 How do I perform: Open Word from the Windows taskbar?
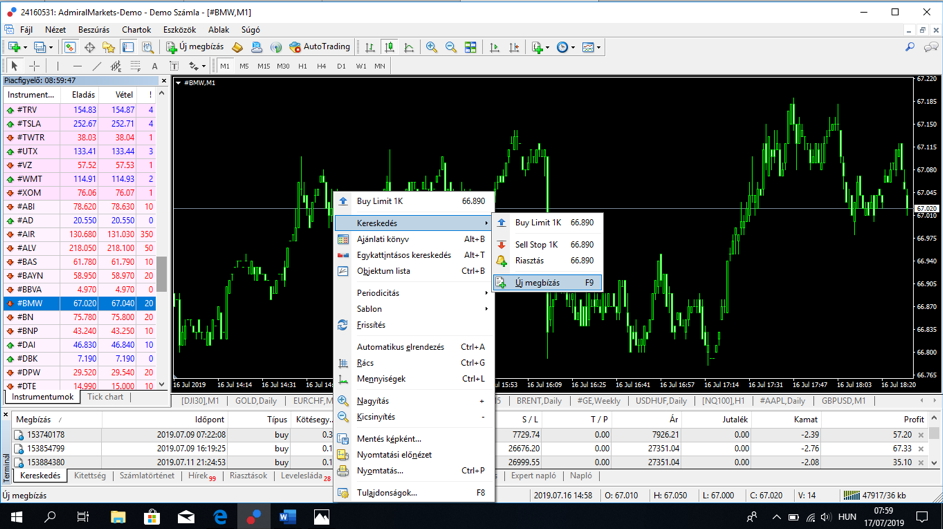pyautogui.click(x=288, y=516)
